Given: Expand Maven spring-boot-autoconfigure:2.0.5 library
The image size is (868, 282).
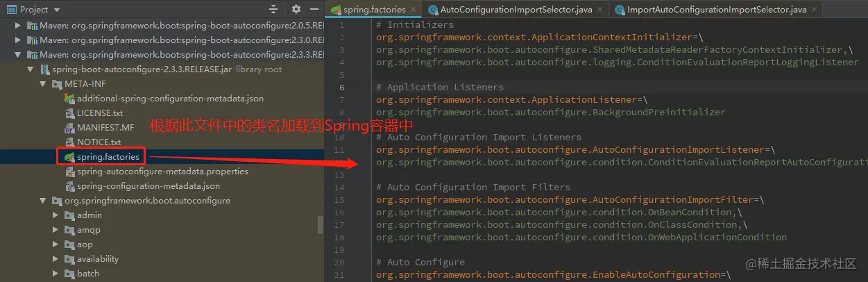Looking at the screenshot, I should pyautogui.click(x=18, y=25).
